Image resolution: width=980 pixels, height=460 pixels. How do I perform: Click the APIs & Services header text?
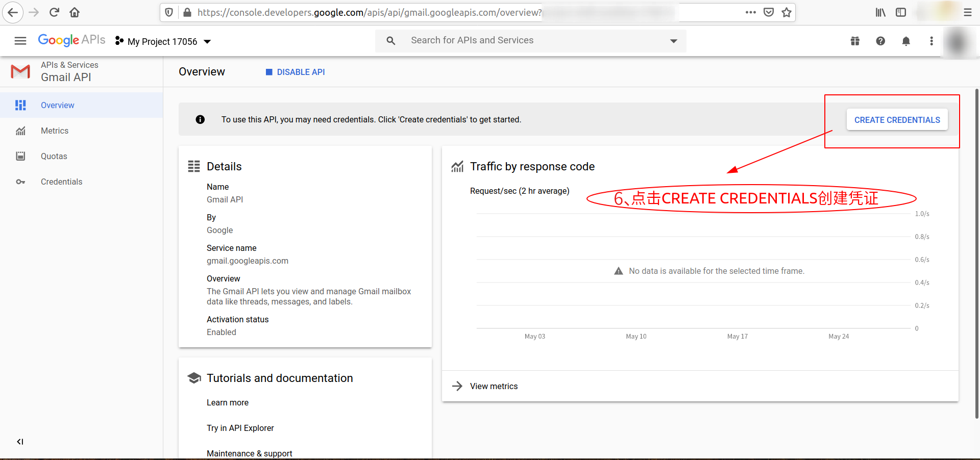(x=69, y=65)
